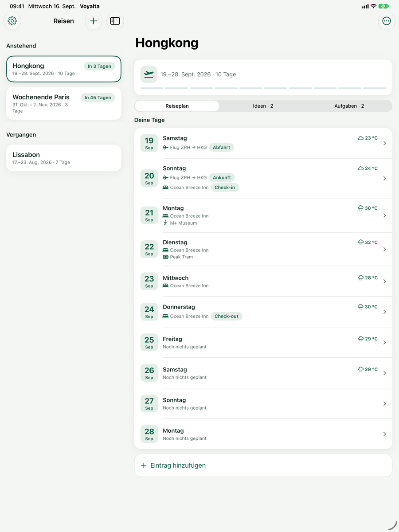Tap the 20 Sep date badge
Screen dimensions: 399x532
coord(149,178)
